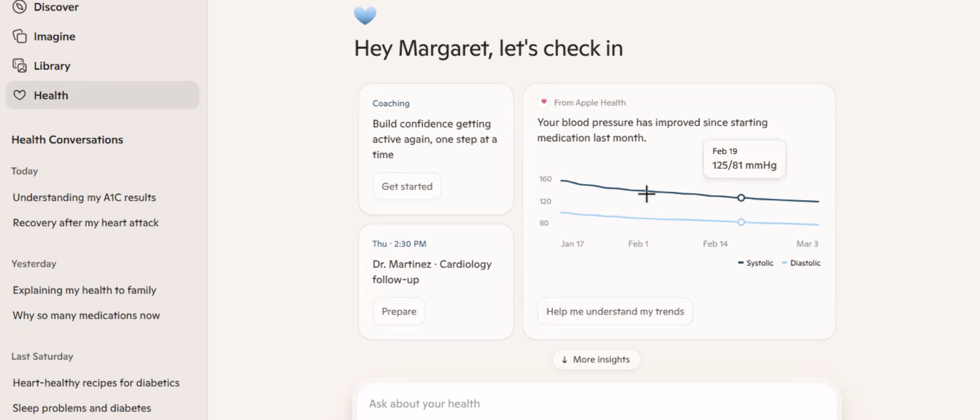Screen dimensions: 980x420
Task: Click the blue heart icon above the greeting
Action: coord(365,15)
